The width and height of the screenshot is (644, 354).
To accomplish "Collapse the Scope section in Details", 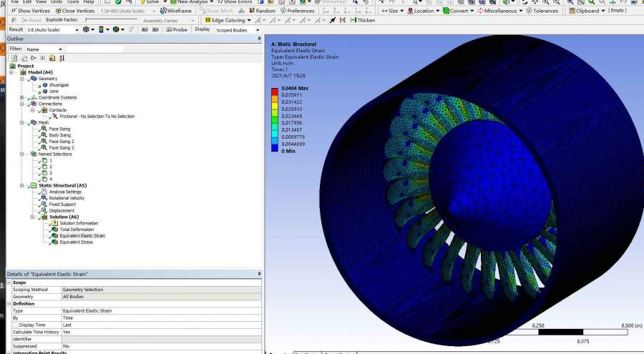I will point(9,282).
